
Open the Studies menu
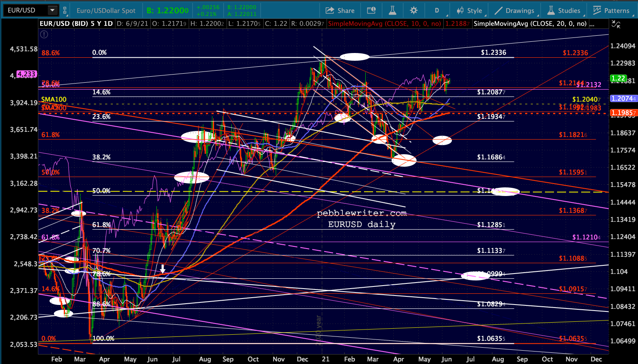point(564,10)
